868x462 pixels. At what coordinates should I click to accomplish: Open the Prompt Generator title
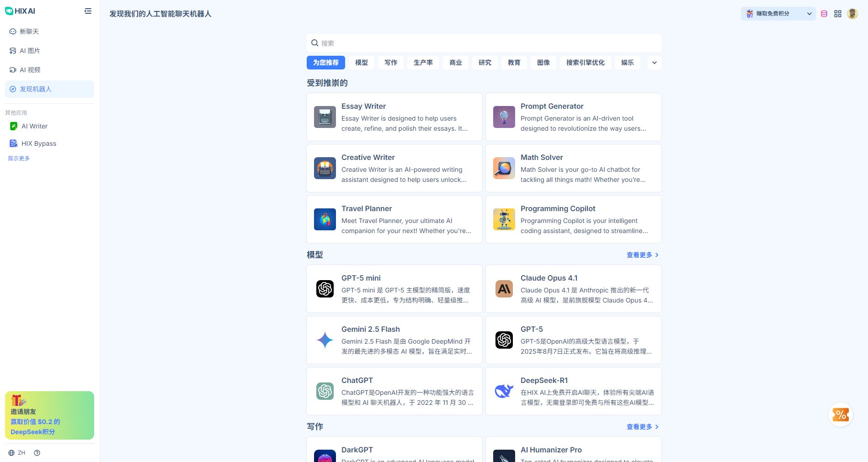552,106
